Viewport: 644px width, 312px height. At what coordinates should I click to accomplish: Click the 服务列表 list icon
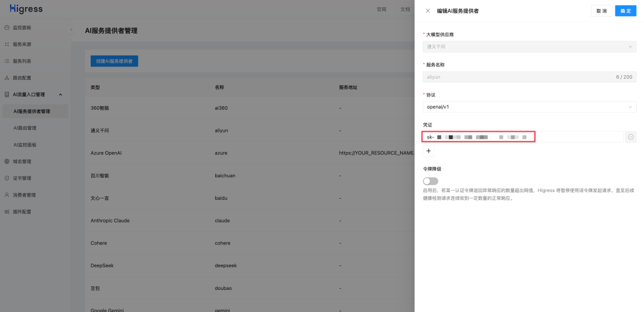click(x=7, y=61)
